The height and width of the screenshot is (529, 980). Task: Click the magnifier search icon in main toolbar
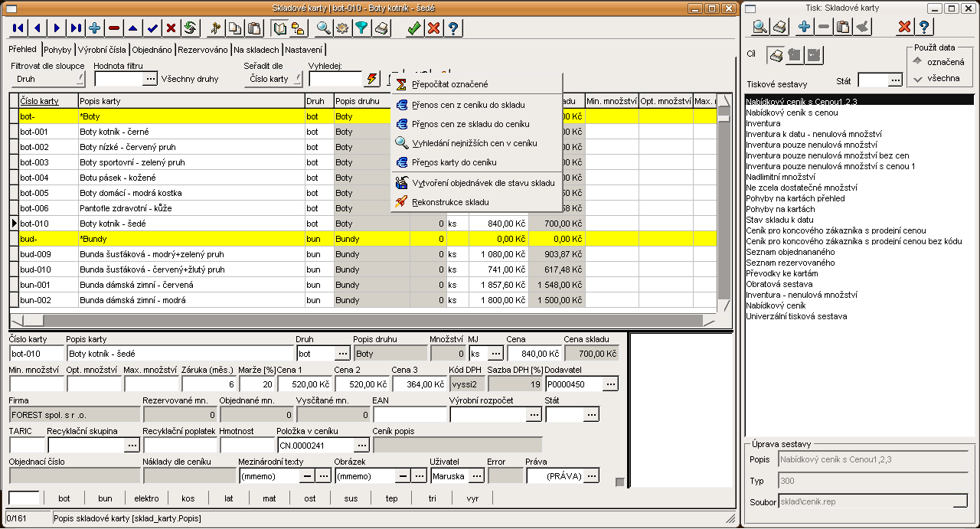(x=323, y=28)
